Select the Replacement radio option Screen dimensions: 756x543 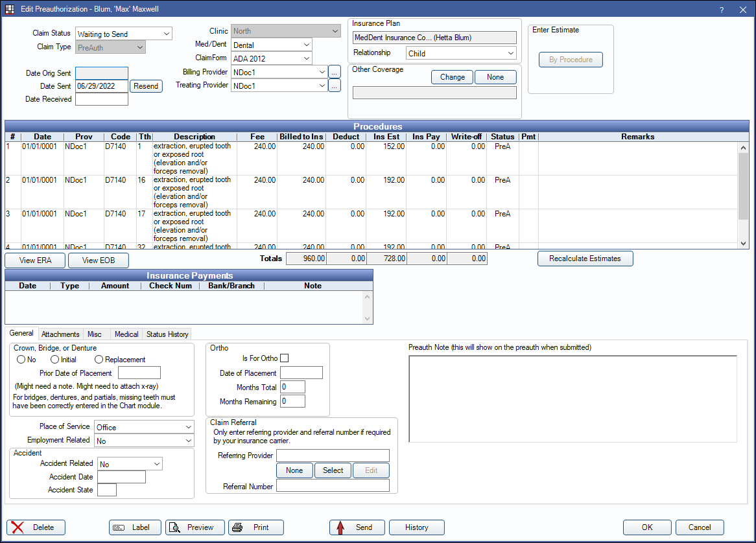point(99,360)
